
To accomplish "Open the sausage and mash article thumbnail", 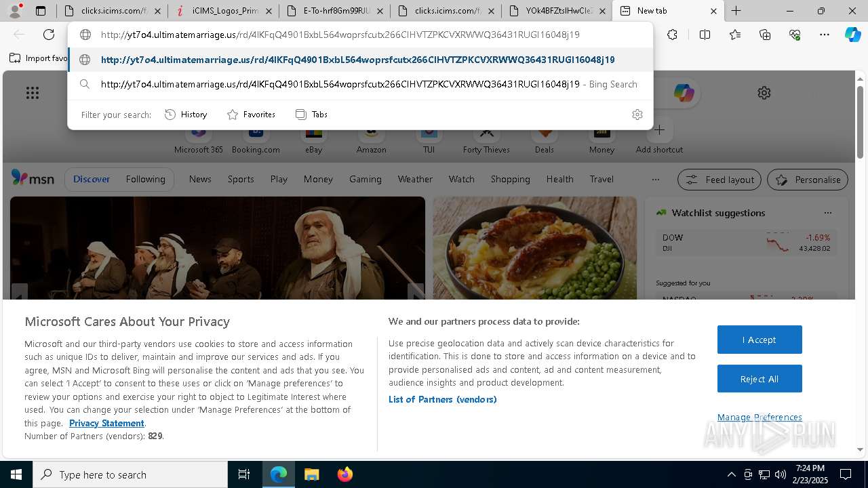I will (x=535, y=248).
